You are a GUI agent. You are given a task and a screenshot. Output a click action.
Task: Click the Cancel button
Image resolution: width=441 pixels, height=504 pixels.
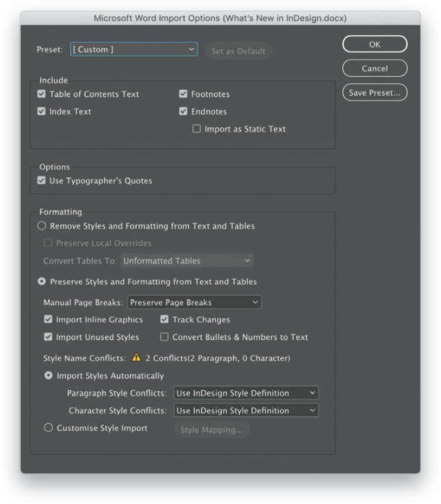(x=375, y=68)
